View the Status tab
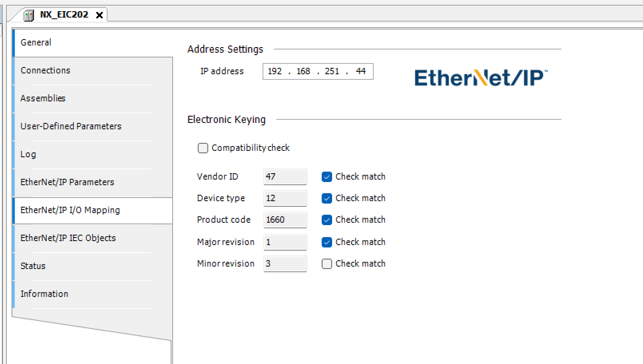The image size is (643, 364). pos(33,266)
